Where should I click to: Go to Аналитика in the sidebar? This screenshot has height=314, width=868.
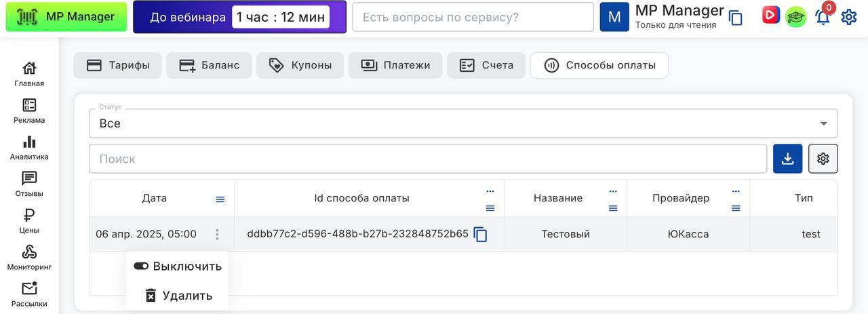coord(29,147)
